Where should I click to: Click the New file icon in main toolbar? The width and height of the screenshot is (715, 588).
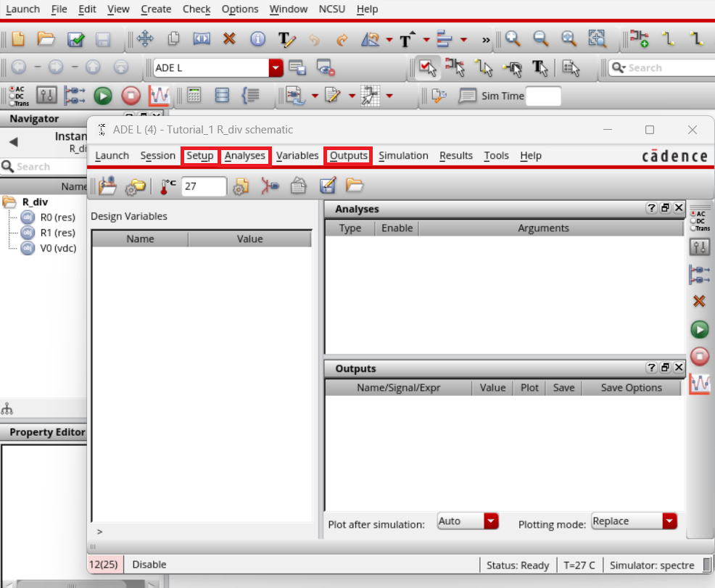coord(18,39)
